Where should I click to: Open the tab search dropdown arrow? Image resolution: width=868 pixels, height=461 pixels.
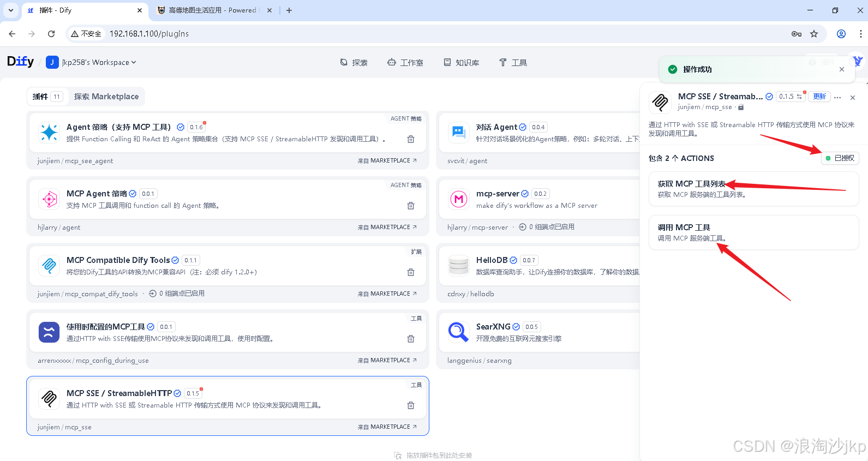click(10, 10)
